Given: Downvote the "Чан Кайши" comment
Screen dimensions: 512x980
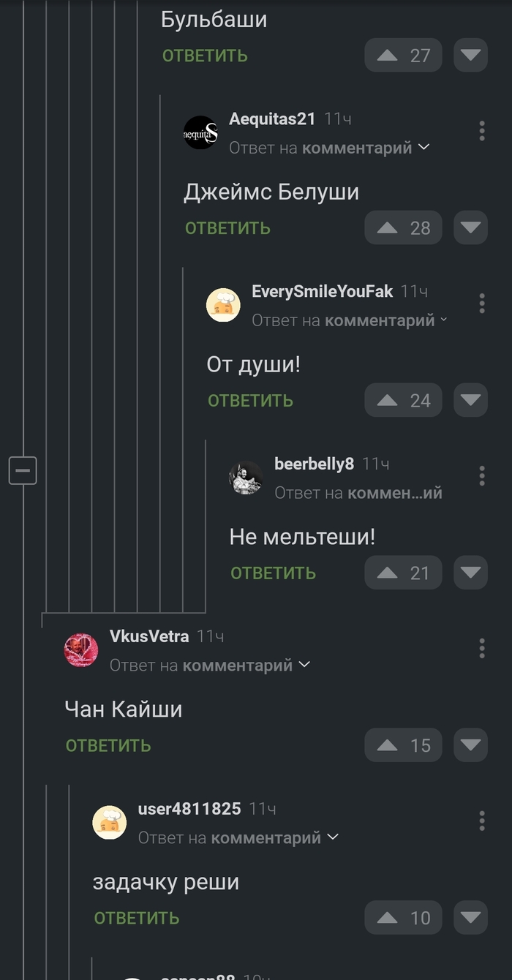Looking at the screenshot, I should [470, 745].
